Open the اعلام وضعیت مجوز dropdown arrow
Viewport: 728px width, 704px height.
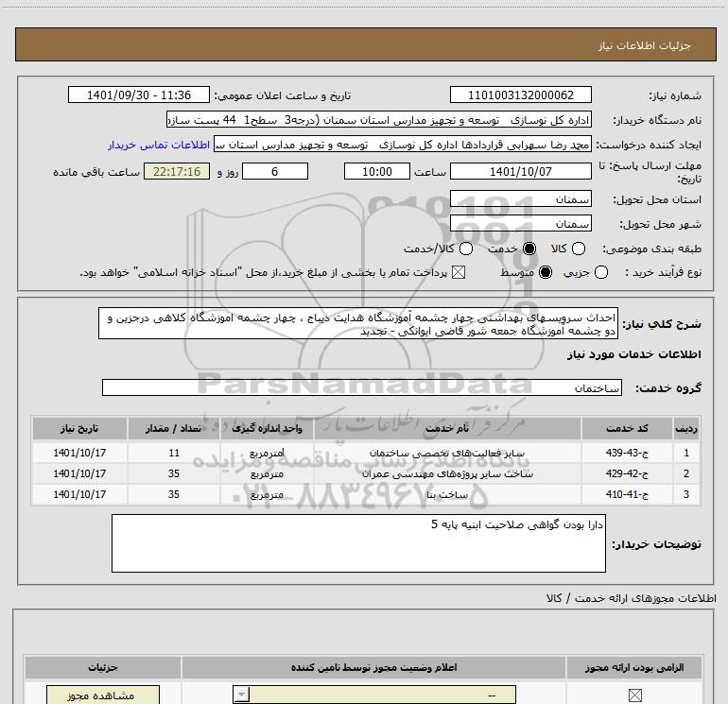(x=241, y=695)
